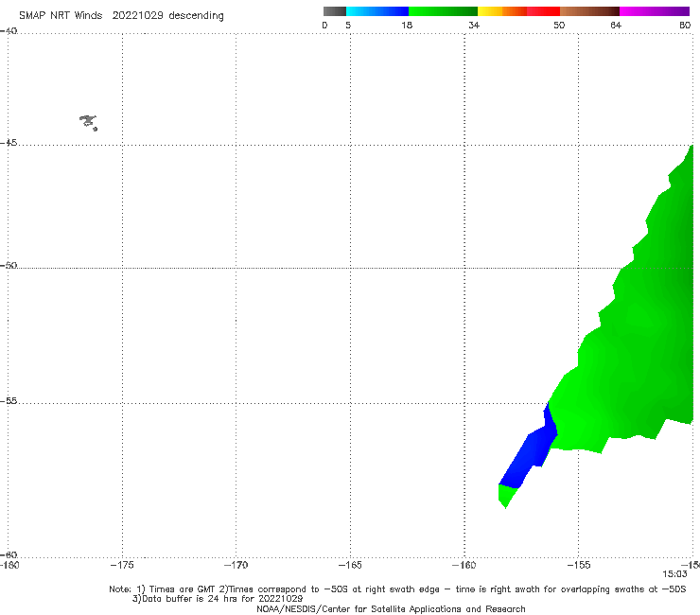Click the color bar label '64'
The height and width of the screenshot is (615, 700).
(616, 25)
